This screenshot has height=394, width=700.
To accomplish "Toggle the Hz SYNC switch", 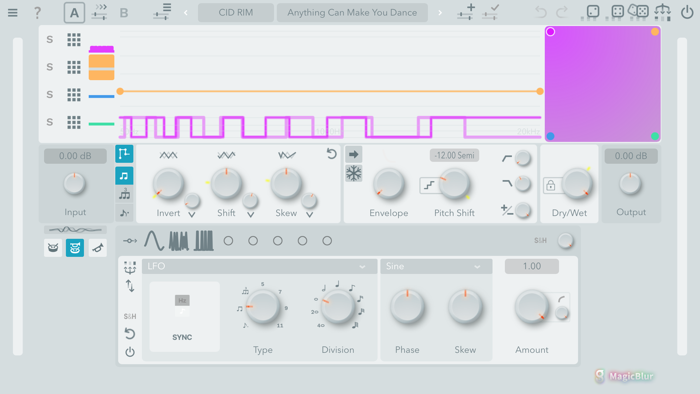I will [x=182, y=306].
